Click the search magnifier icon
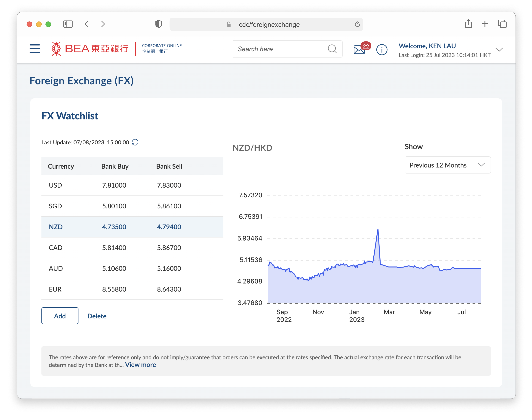 pos(332,49)
